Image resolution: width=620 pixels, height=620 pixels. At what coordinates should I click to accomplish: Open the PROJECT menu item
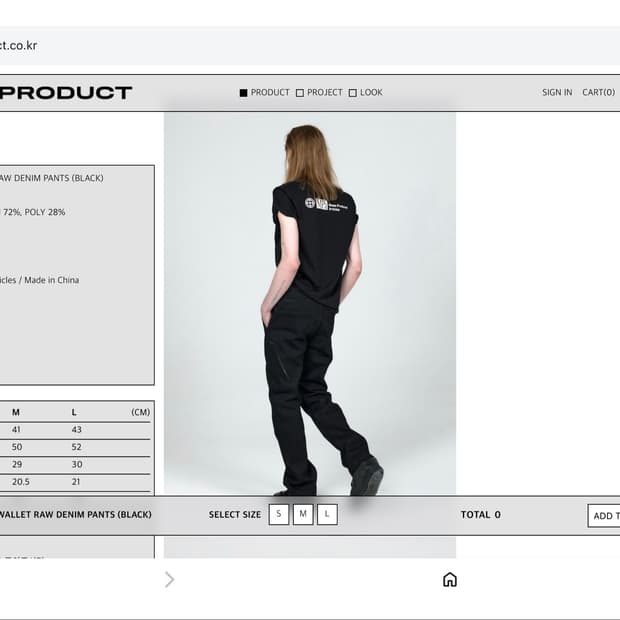click(x=325, y=93)
